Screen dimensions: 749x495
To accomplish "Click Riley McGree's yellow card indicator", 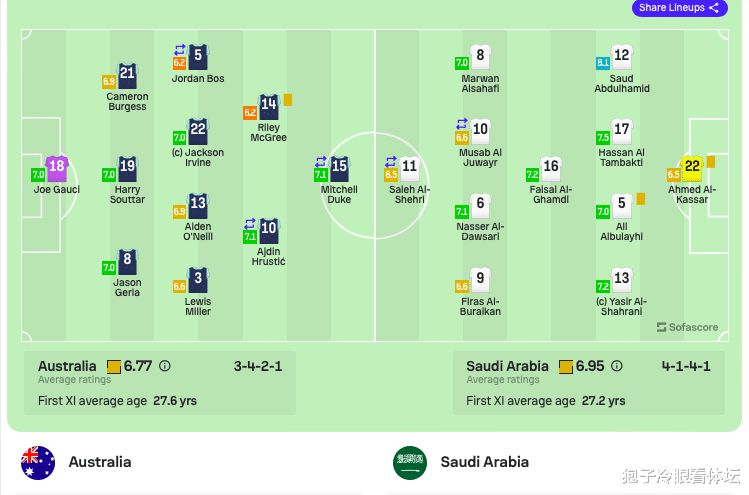I will 288,100.
